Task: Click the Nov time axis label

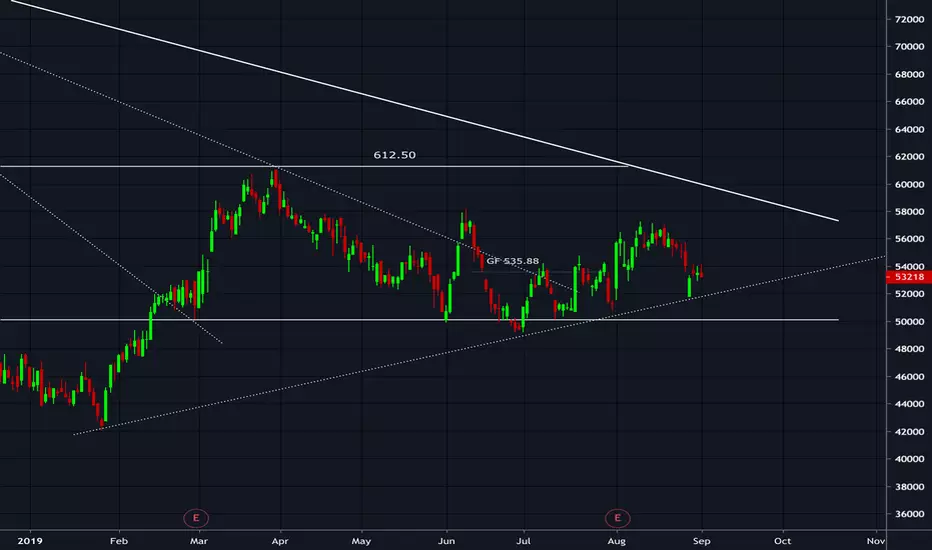Action: coord(876,541)
